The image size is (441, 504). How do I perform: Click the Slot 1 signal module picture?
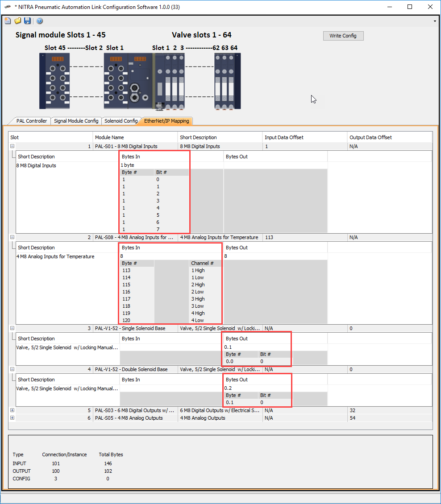click(x=116, y=81)
